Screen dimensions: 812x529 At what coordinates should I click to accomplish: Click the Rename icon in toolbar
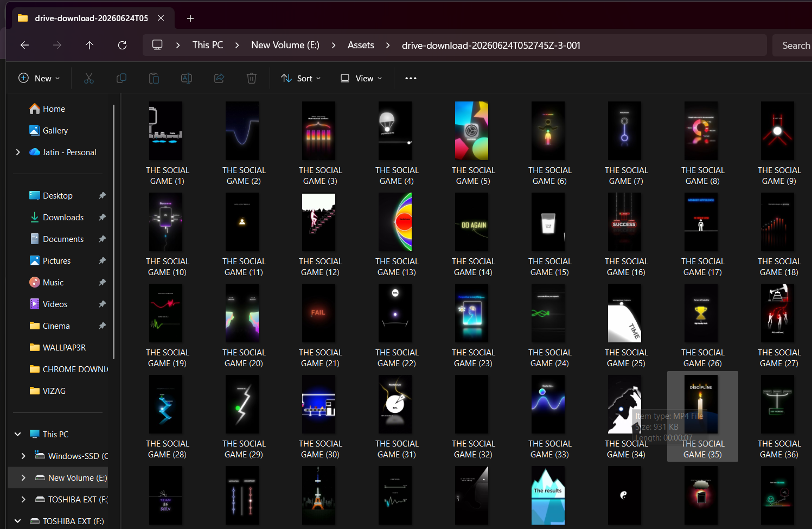(187, 78)
